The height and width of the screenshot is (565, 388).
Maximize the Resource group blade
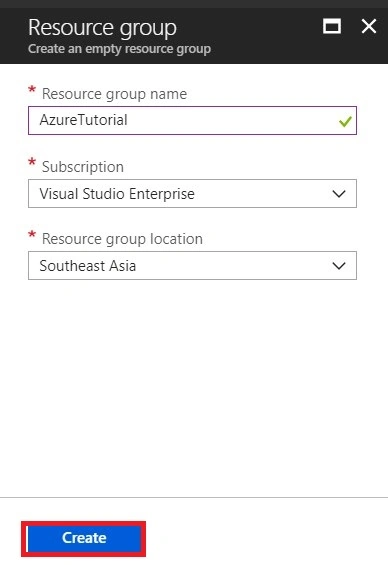coord(332,26)
